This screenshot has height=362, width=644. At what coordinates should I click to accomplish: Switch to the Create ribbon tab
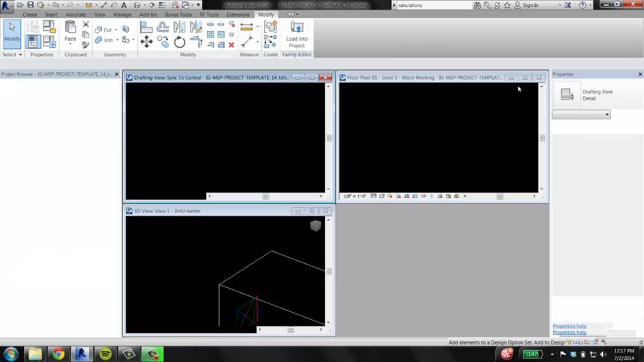(x=30, y=15)
